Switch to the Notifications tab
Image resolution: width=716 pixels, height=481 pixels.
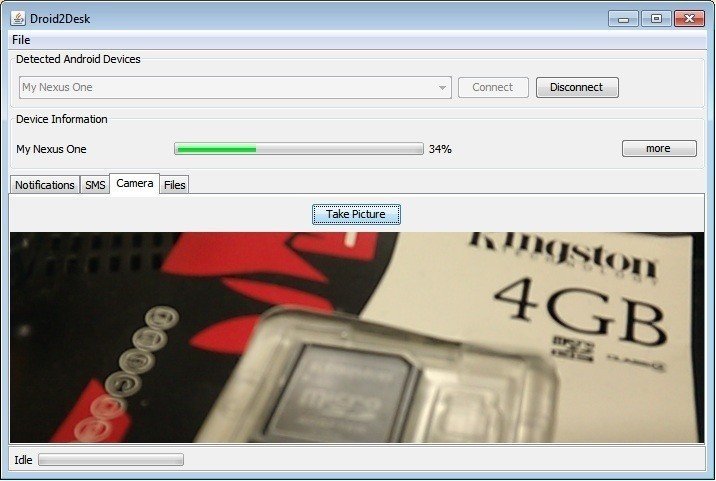pyautogui.click(x=45, y=185)
